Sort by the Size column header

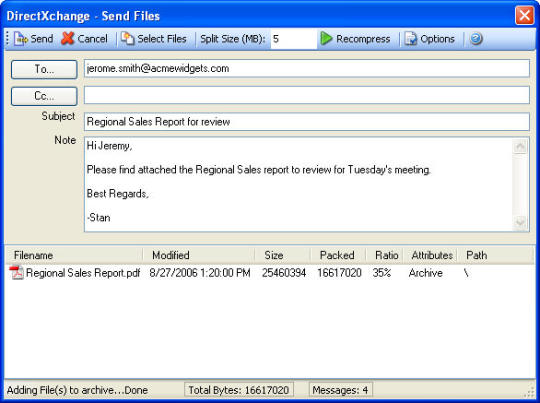tap(282, 255)
